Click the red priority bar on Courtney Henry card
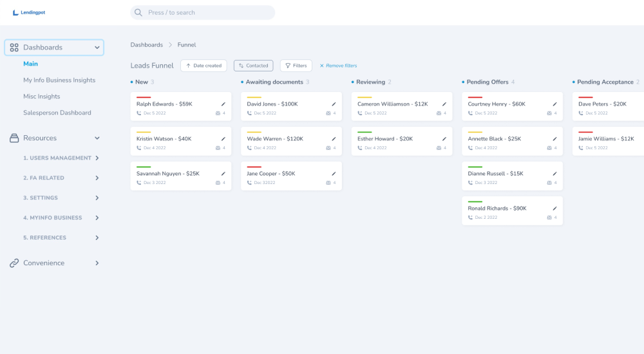The image size is (644, 354). (475, 97)
